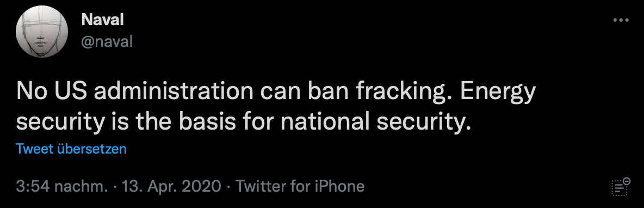644x208 pixels.
Task: Open the 3:54 nachm. timestamp link
Action: (x=62, y=186)
